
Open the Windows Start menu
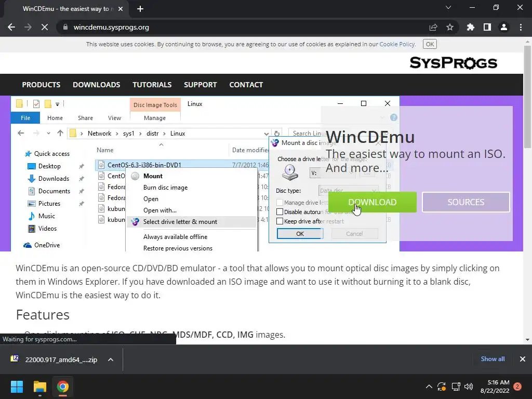click(x=17, y=387)
